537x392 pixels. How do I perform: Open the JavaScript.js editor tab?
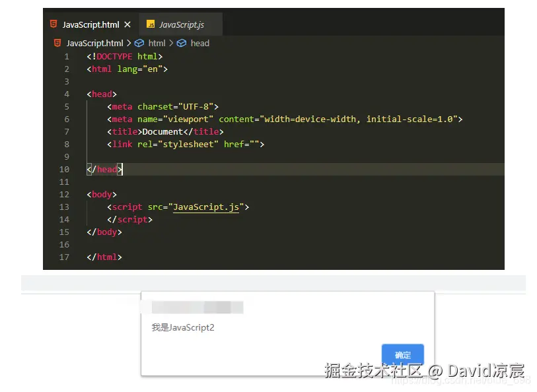[x=181, y=24]
